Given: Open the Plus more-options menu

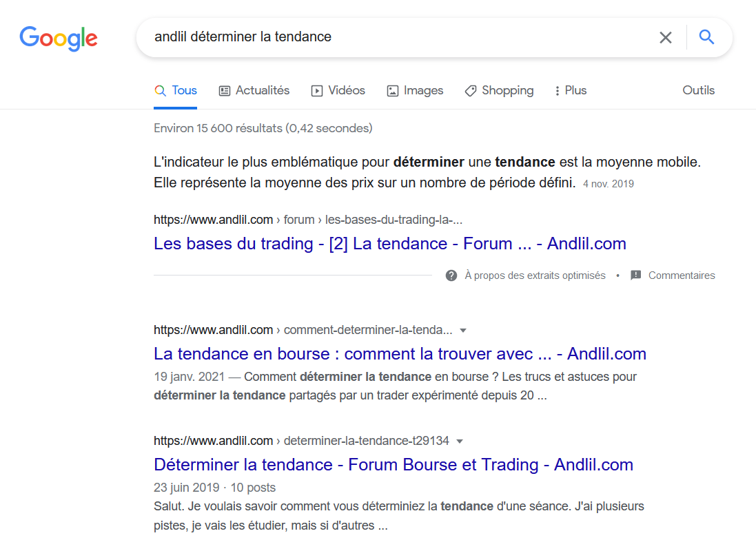Looking at the screenshot, I should point(571,90).
